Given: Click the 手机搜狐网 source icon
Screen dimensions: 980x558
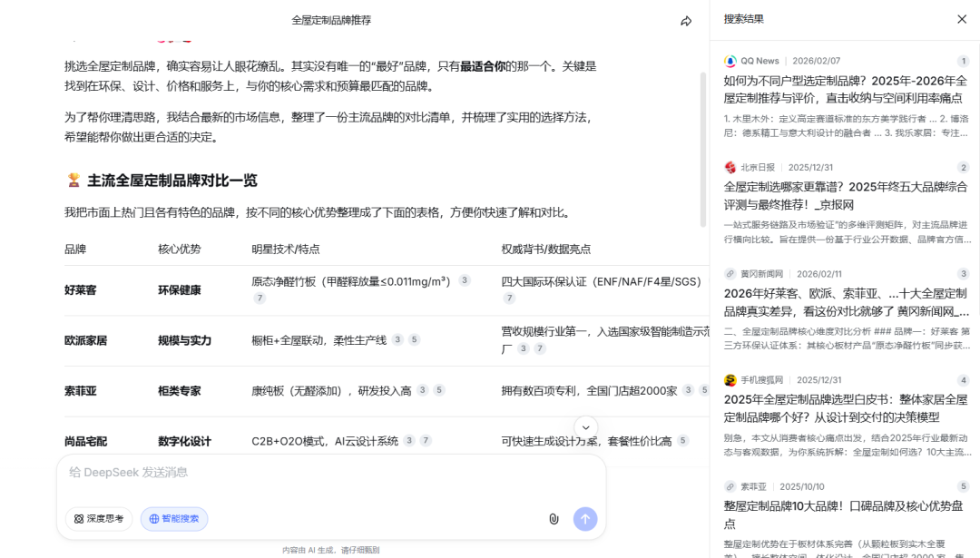Looking at the screenshot, I should coord(729,379).
